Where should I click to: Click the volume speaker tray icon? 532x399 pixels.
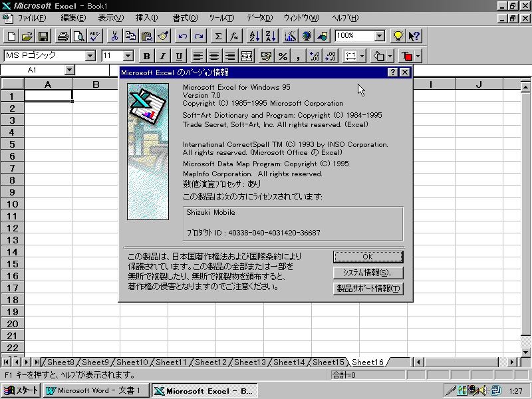[482, 390]
